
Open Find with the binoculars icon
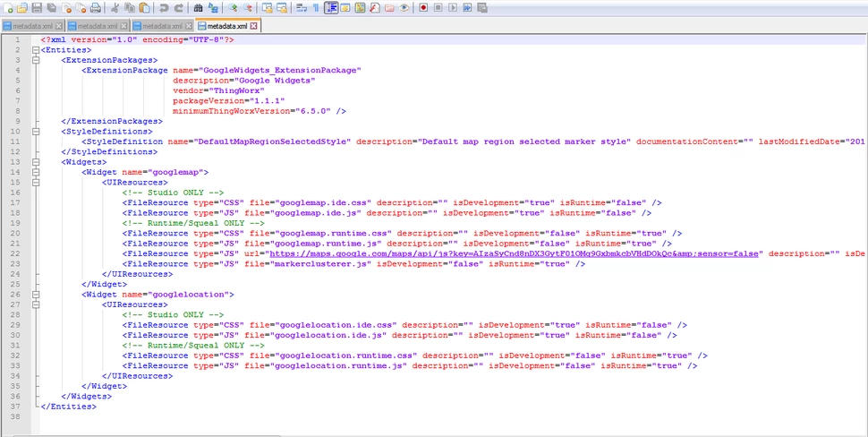click(198, 8)
